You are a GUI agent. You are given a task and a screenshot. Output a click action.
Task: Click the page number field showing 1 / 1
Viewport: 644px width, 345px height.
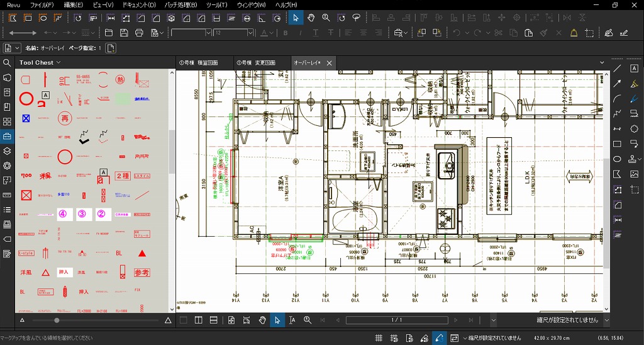click(397, 320)
